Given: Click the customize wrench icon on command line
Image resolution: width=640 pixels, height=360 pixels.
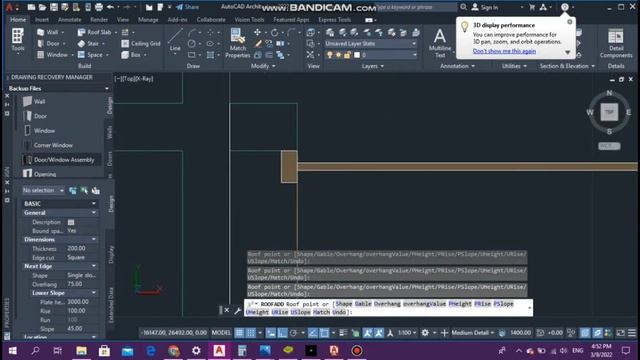Looking at the screenshot, I should click(x=238, y=311).
